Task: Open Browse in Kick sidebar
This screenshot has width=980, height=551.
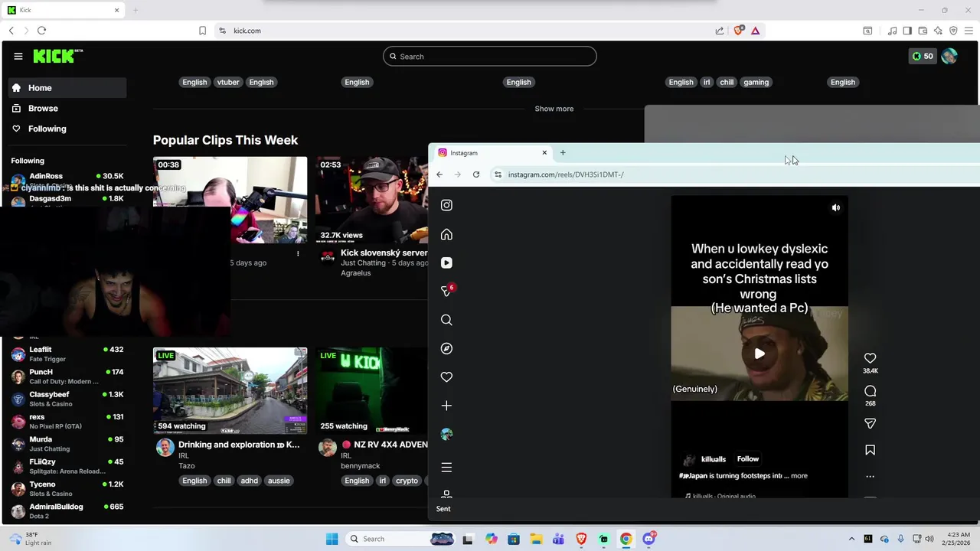Action: tap(67, 109)
